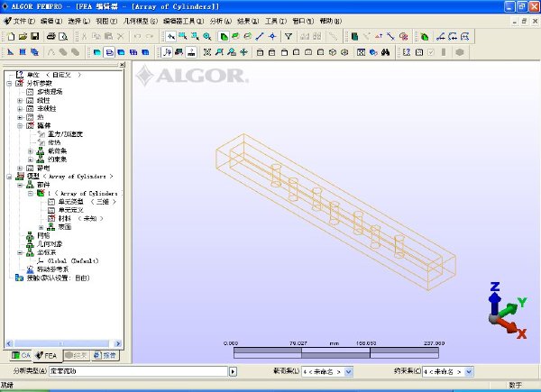Toggle the green surface selection mode button
The image size is (541, 392).
pyautogui.click(x=224, y=36)
